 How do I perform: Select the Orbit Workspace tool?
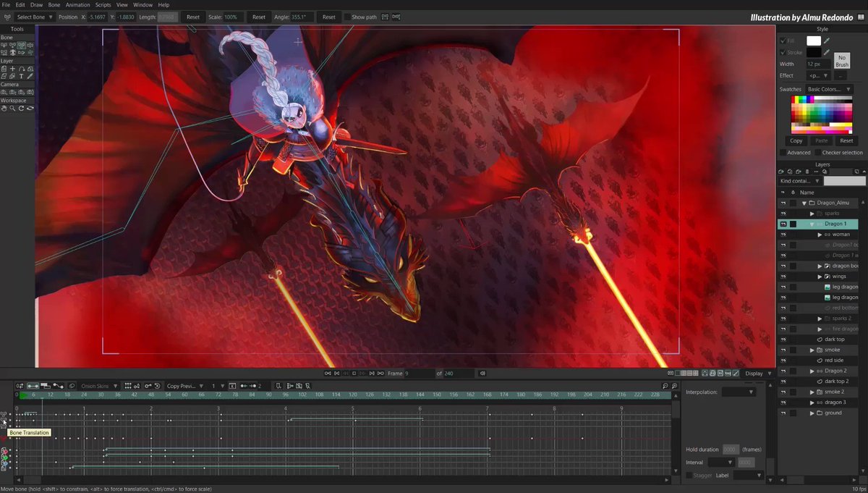click(x=30, y=109)
